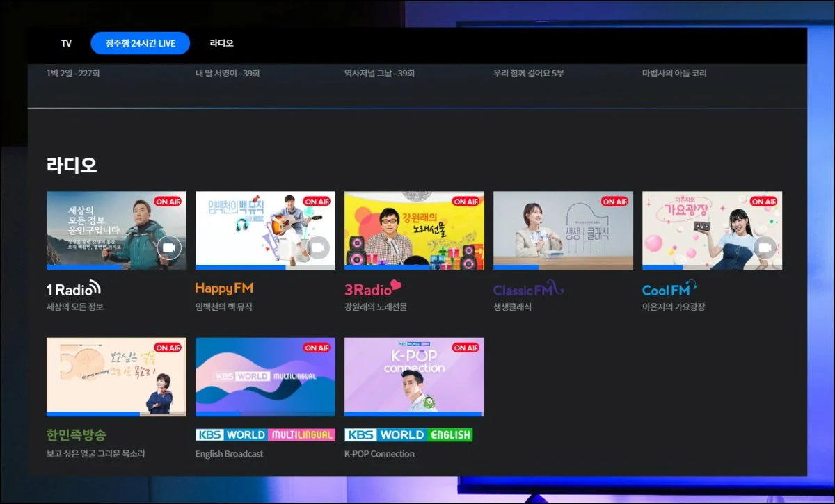Click video camera icon on HappyFM thumbnail

[x=318, y=247]
